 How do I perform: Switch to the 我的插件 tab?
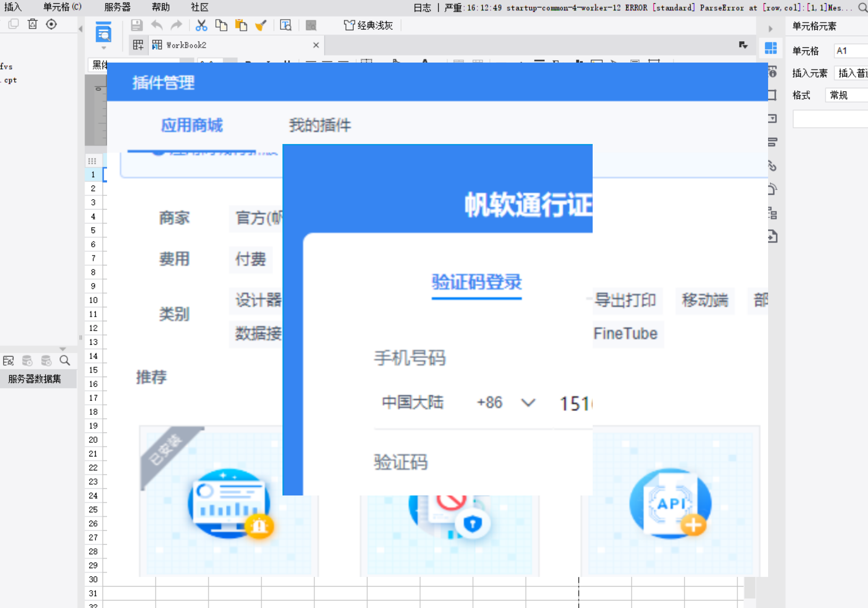tap(320, 125)
